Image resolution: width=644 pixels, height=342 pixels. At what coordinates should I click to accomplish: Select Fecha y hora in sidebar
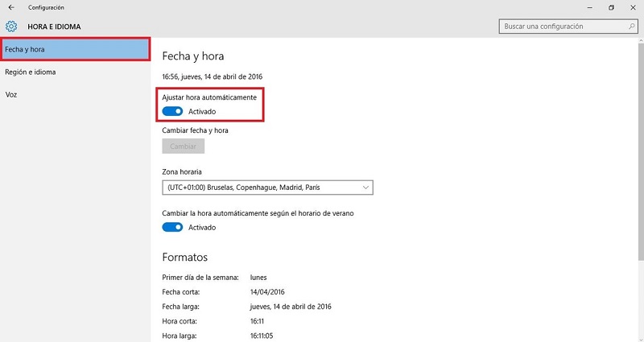tap(74, 49)
